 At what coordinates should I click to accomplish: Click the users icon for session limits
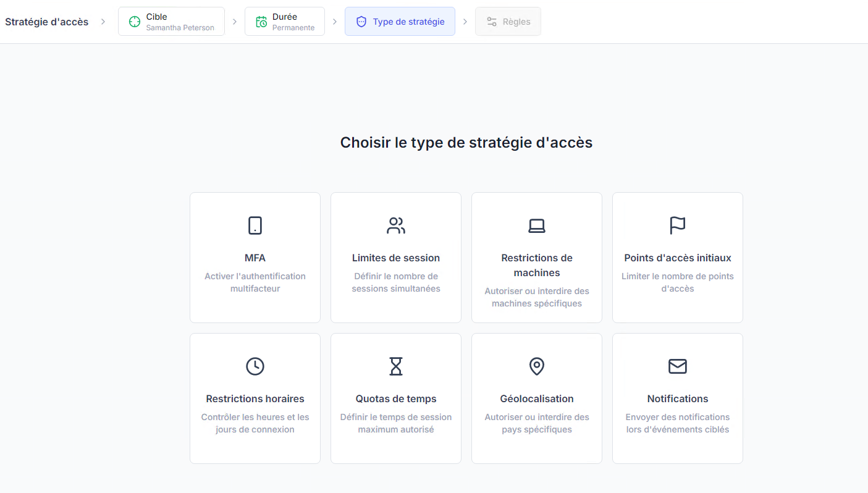(x=396, y=225)
